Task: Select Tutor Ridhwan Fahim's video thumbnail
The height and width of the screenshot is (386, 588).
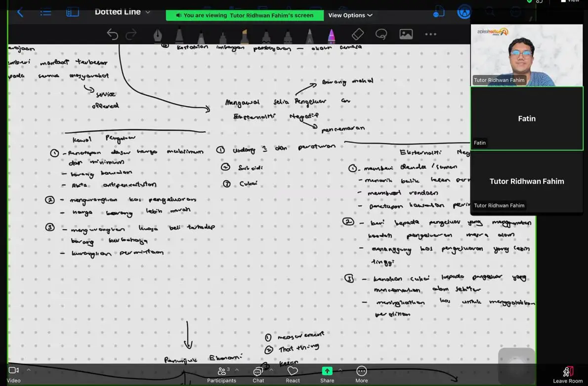Action: click(x=527, y=55)
